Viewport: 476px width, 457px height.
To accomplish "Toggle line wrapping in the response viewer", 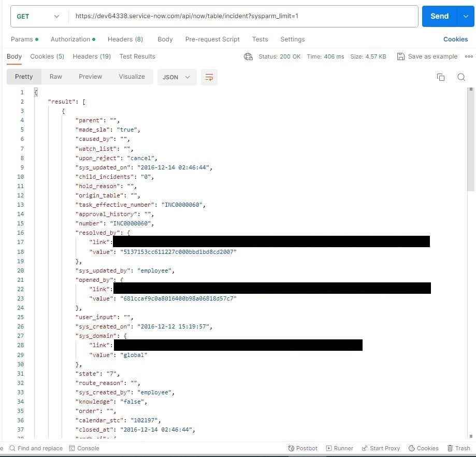I will 209,77.
